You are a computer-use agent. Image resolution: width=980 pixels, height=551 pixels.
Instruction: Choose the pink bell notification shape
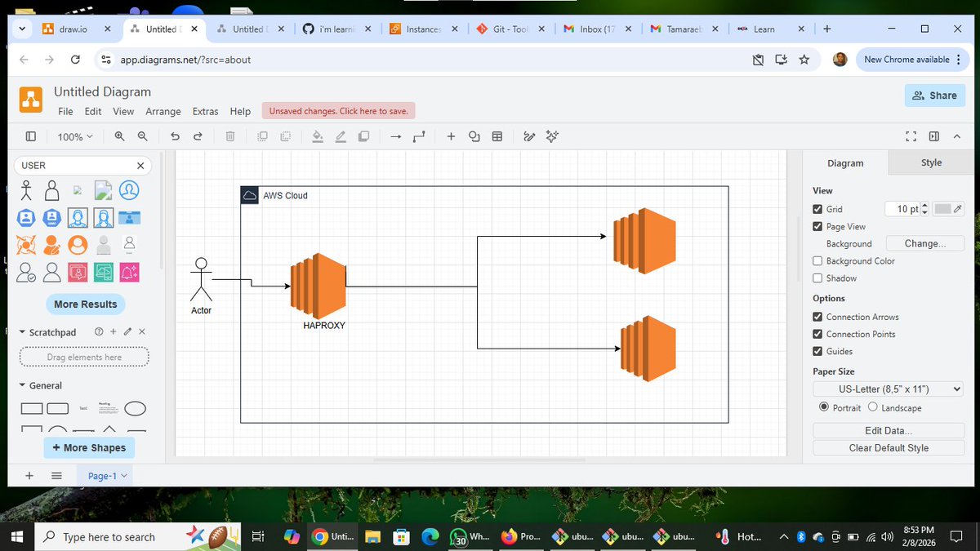pos(129,272)
